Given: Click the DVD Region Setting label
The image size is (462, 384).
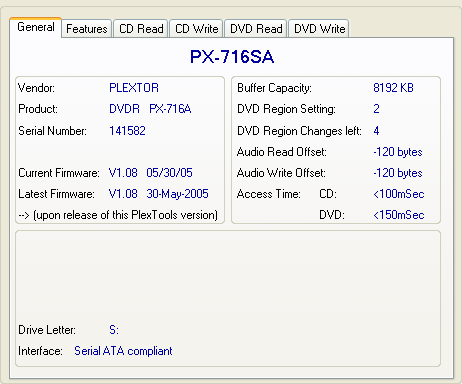Looking at the screenshot, I should (286, 109).
